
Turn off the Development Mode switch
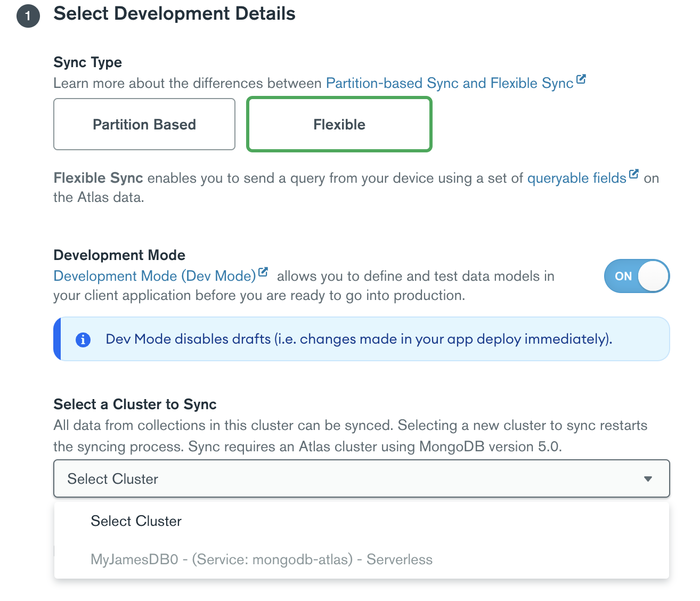click(636, 276)
